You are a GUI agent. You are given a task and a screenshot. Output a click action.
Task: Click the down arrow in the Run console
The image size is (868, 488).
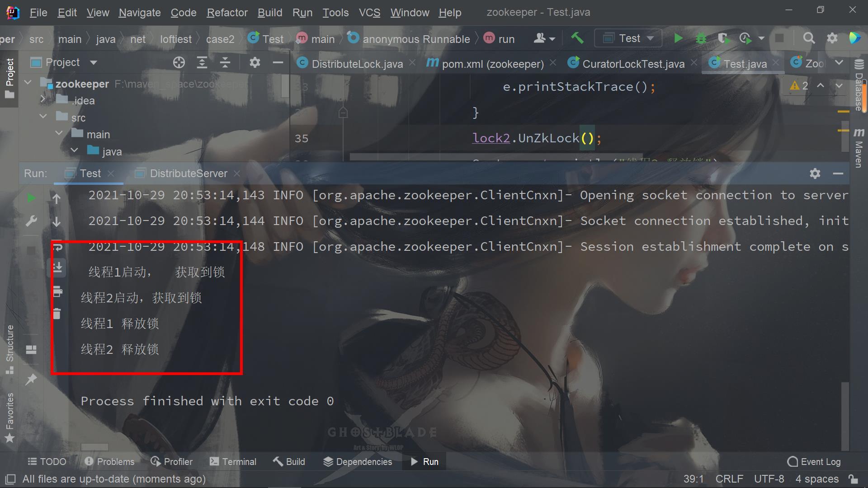click(x=57, y=222)
